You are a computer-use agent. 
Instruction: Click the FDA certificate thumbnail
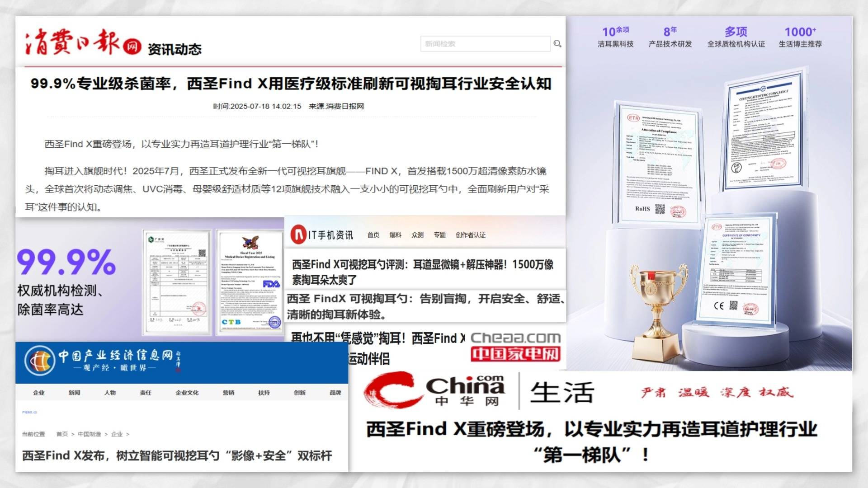point(249,283)
